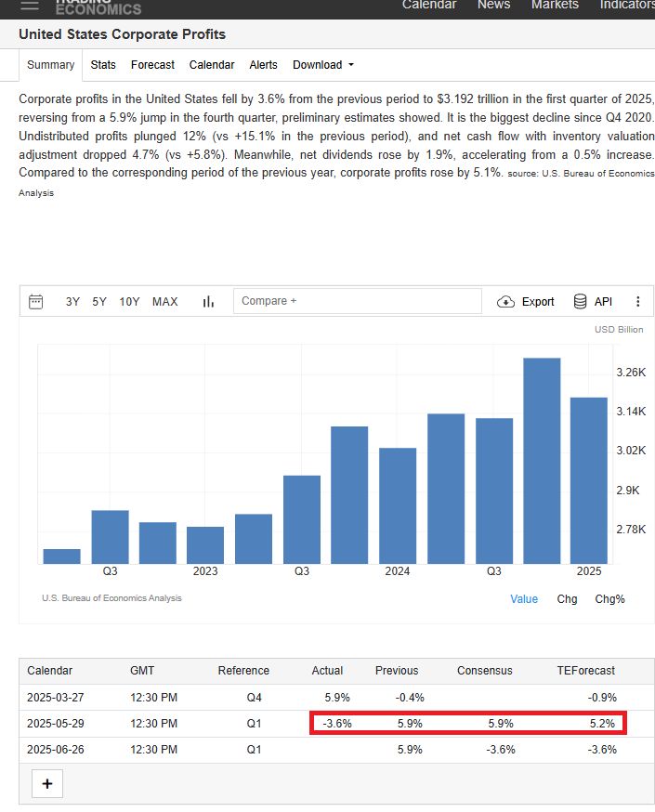This screenshot has width=655, height=812.
Task: Click the Reference column header
Action: (243, 671)
